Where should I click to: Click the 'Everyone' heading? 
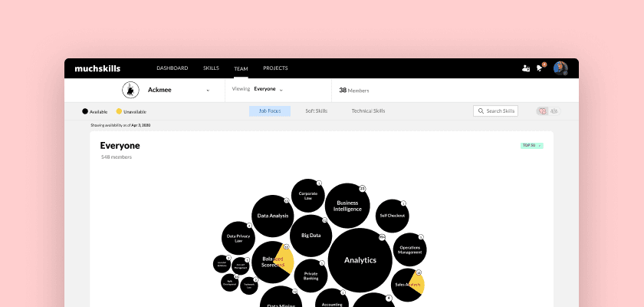tap(120, 146)
